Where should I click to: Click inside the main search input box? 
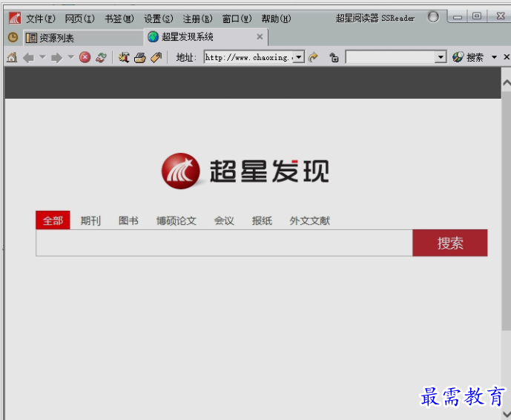[x=224, y=243]
